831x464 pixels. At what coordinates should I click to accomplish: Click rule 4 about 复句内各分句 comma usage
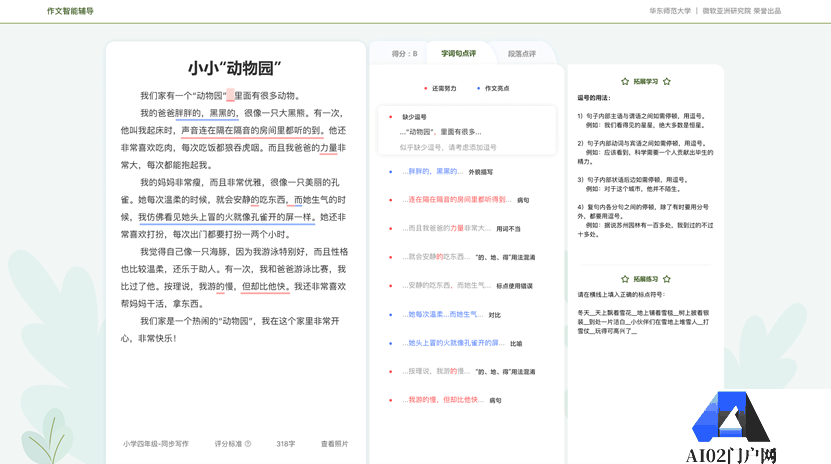(x=646, y=221)
